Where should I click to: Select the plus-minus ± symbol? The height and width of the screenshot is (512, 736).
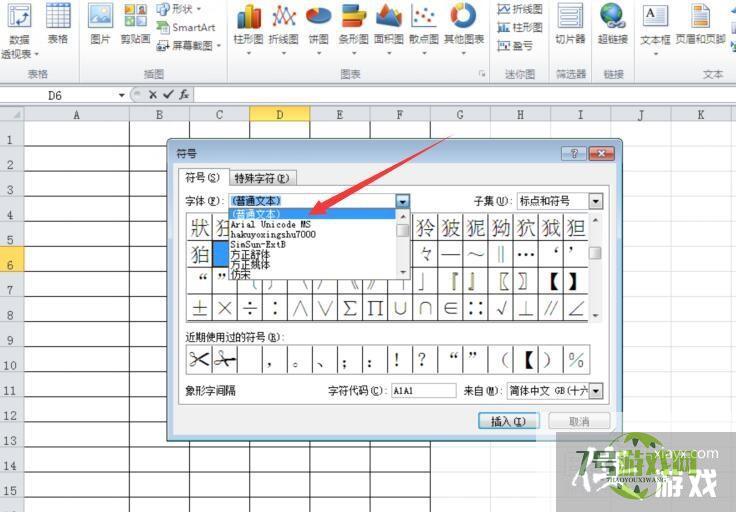[x=199, y=308]
